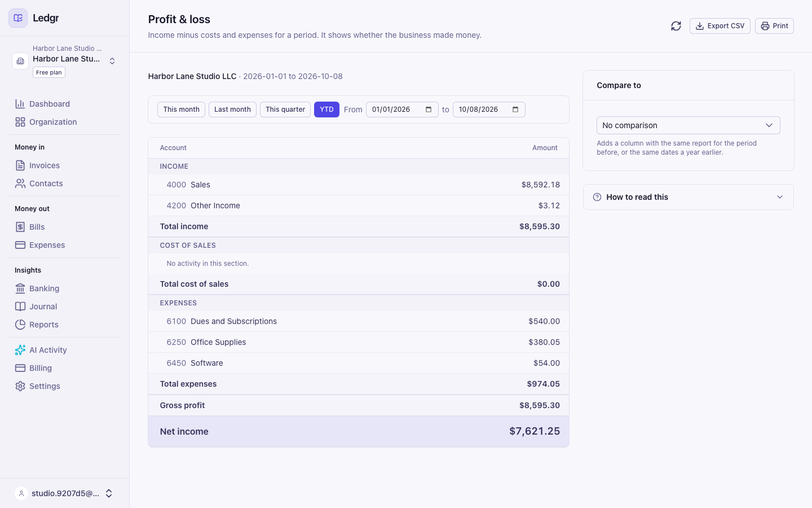Select the 6100 Dues and Subscriptions row

(x=359, y=321)
